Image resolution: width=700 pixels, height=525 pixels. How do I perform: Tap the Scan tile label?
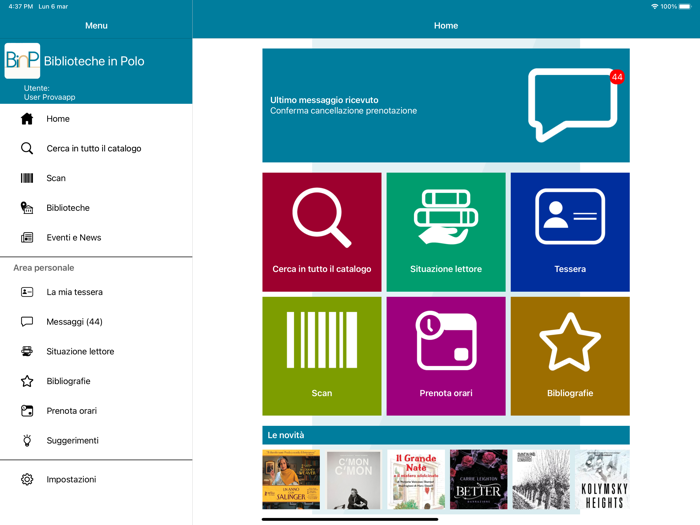click(322, 393)
